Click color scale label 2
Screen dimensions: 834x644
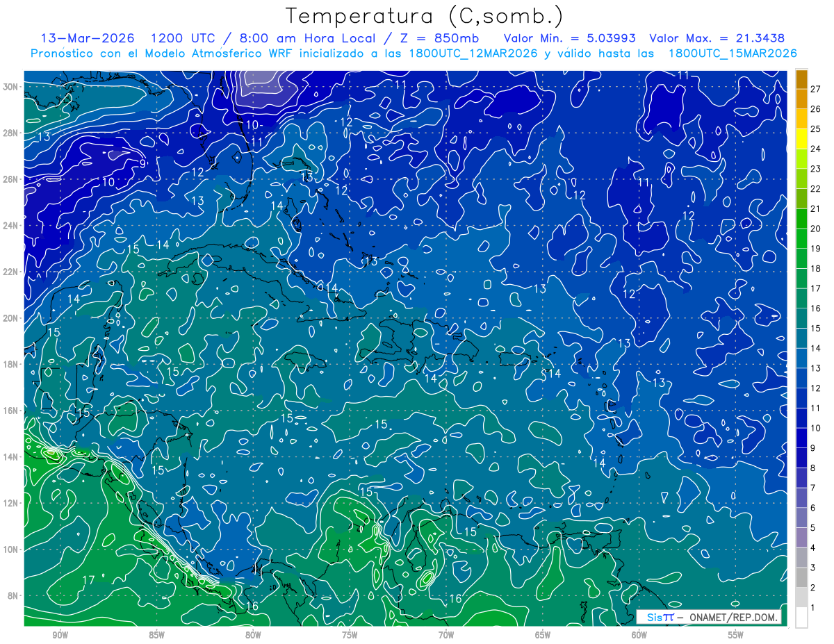[x=813, y=588]
